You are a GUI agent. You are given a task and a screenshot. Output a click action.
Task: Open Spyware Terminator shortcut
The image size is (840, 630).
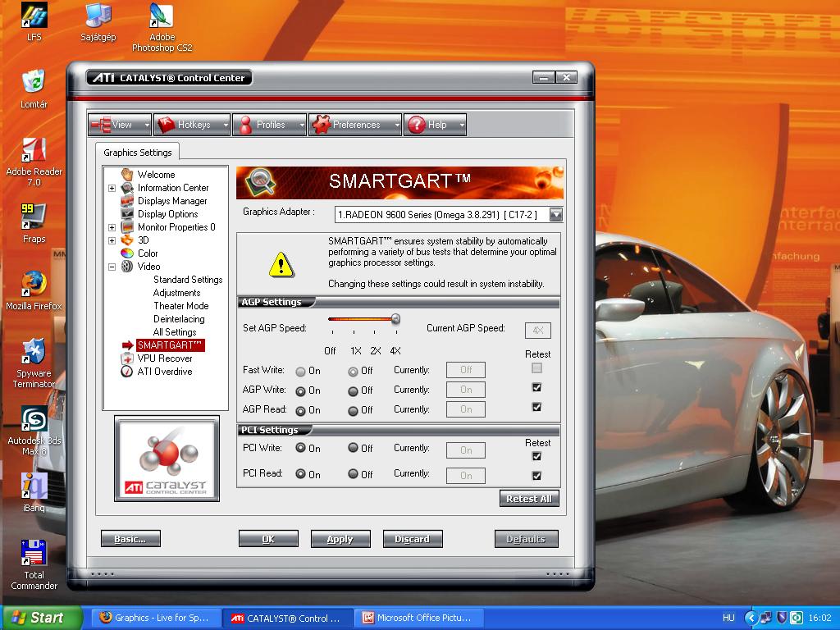(34, 363)
